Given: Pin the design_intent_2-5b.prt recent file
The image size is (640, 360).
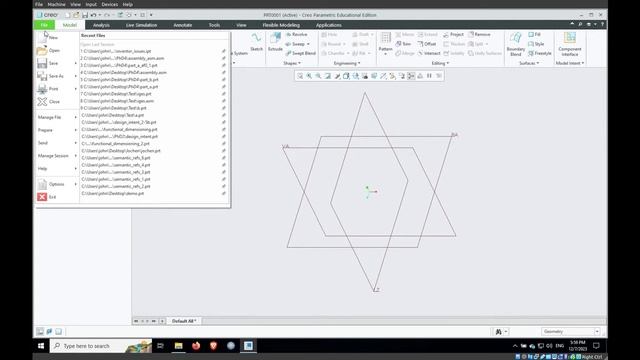Looking at the screenshot, I should pos(224,122).
